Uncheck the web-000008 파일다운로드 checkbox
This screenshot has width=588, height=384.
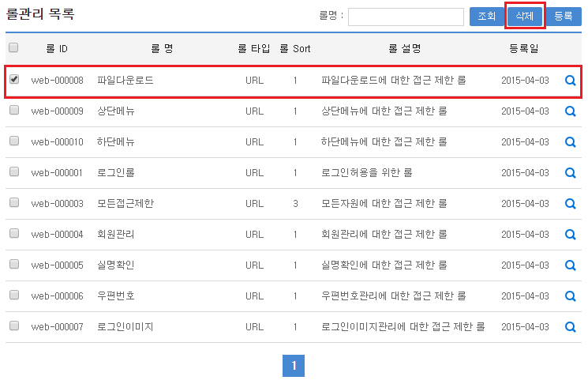coord(14,80)
